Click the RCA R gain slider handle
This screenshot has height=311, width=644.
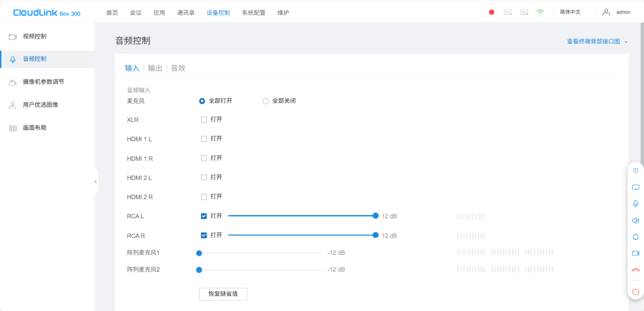pos(375,235)
